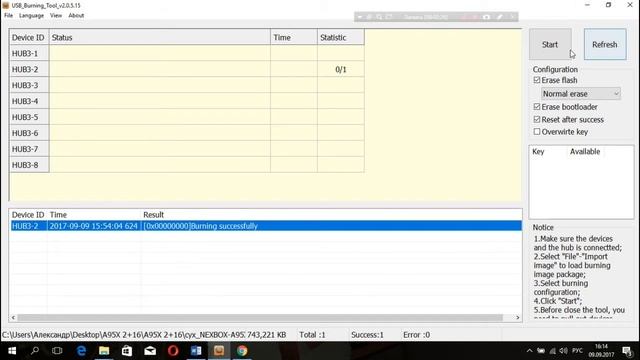Select the HUB3-3 device row
Screen dimensions: 640x360
click(x=187, y=85)
